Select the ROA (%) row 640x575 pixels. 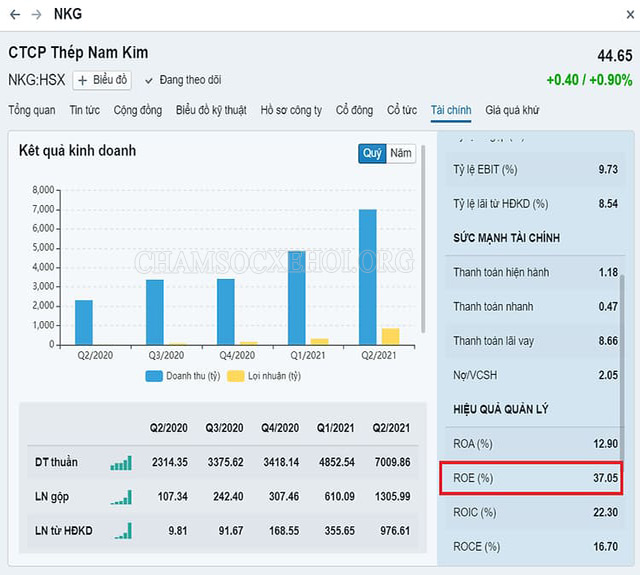535,444
